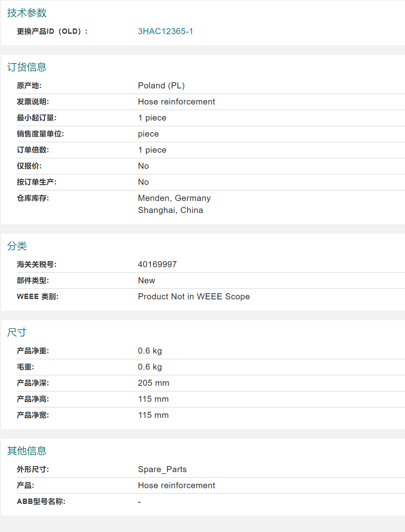Image resolution: width=405 pixels, height=532 pixels.
Task: Click the 最小起订量 label
Action: click(x=37, y=118)
